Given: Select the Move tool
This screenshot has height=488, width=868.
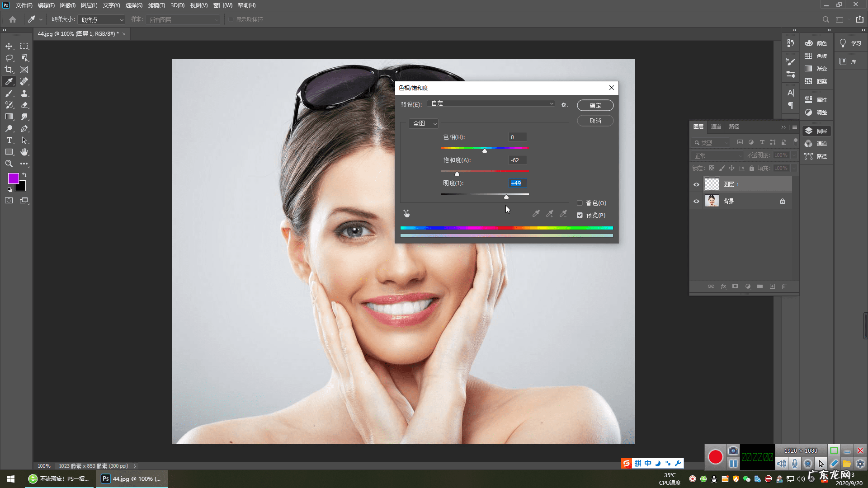Looking at the screenshot, I should point(9,46).
